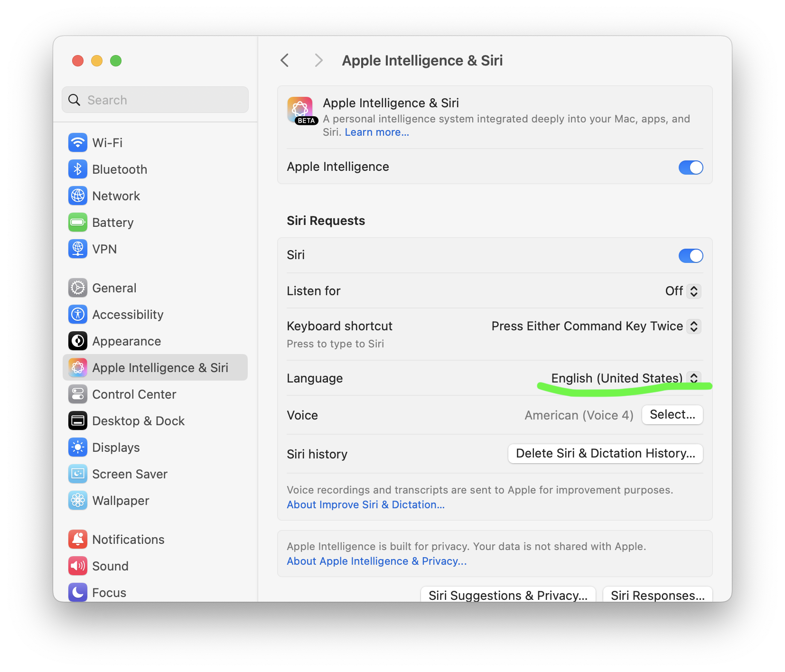Click the Screen Saver icon

click(78, 474)
